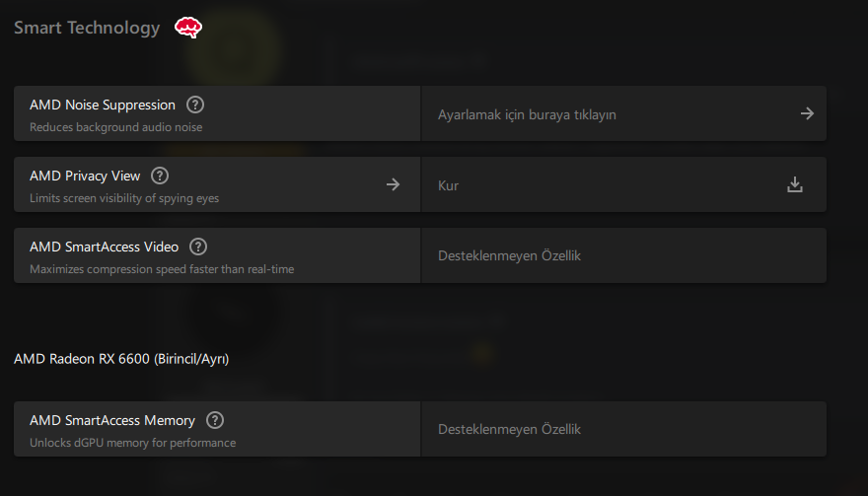Image resolution: width=868 pixels, height=496 pixels.
Task: Select the AMD Noise Suppression label
Action: pos(103,105)
